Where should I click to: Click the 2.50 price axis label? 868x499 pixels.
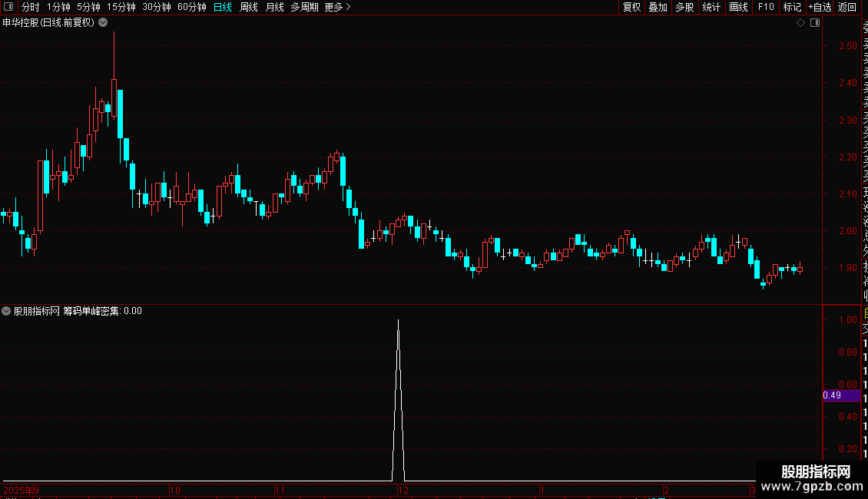pos(848,46)
